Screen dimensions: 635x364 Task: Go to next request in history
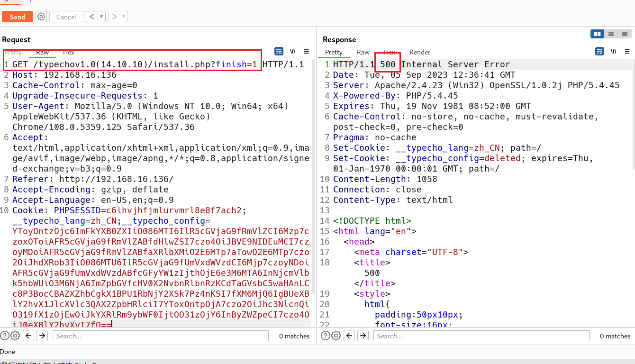click(114, 17)
